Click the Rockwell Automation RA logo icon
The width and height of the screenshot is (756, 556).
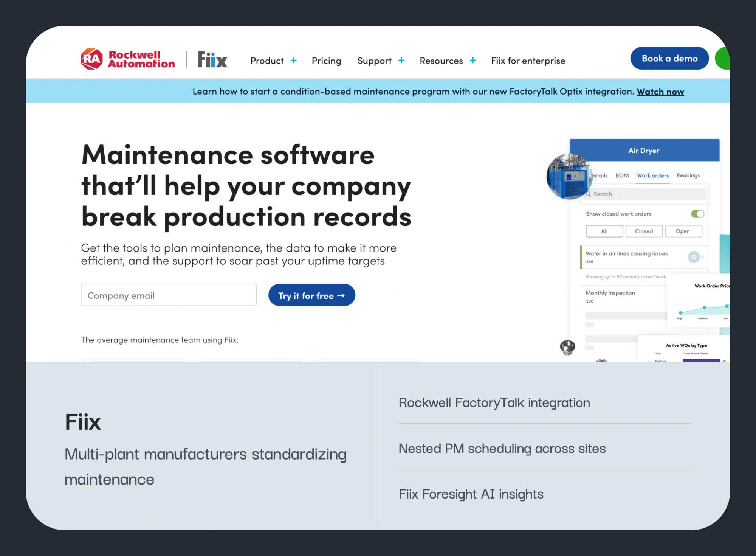(x=92, y=59)
